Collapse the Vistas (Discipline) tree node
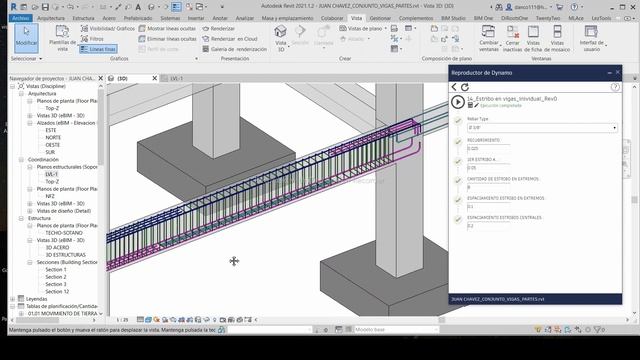 [x=13, y=87]
